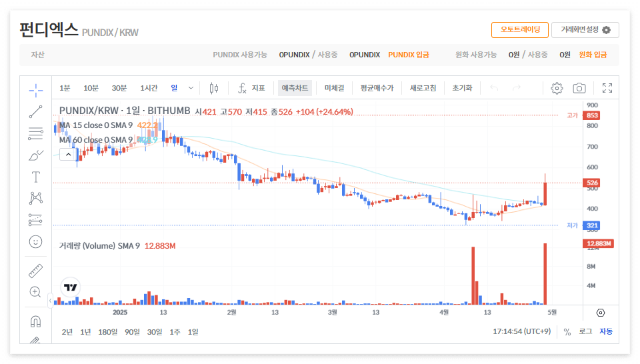This screenshot has height=364, width=640.
Task: Set chart range to 180일
Action: pyautogui.click(x=108, y=332)
